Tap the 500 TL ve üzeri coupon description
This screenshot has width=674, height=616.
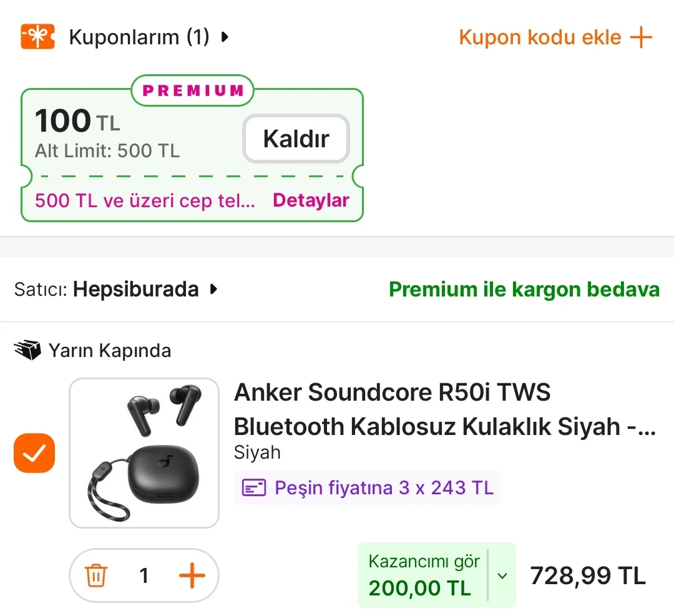click(x=145, y=200)
